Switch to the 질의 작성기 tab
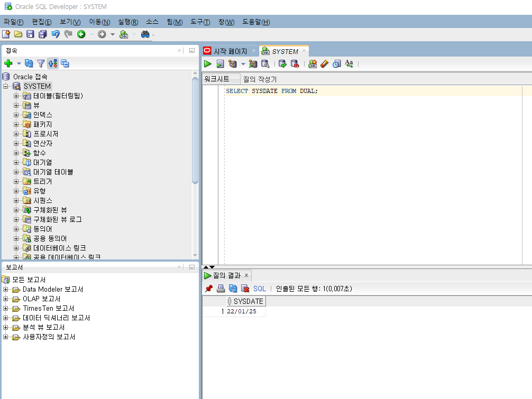Viewport: 532px width, 399px height. tap(260, 79)
